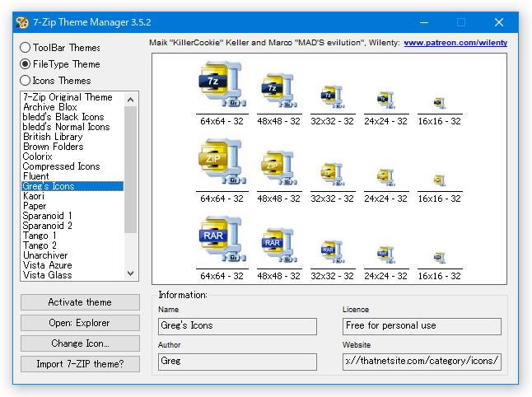The width and height of the screenshot is (532, 397).
Task: Select the FileType Theme radio button
Action: click(x=25, y=63)
